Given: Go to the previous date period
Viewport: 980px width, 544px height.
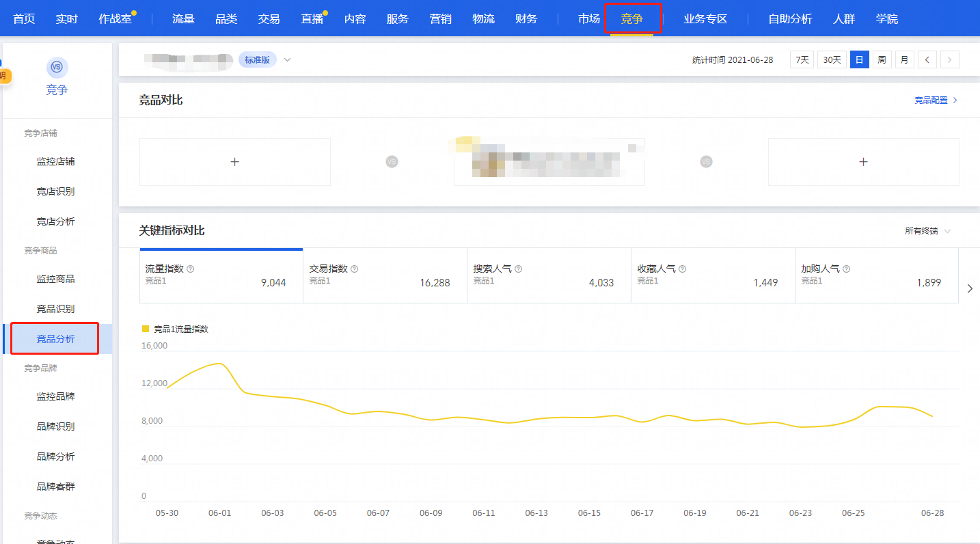Looking at the screenshot, I should (927, 59).
